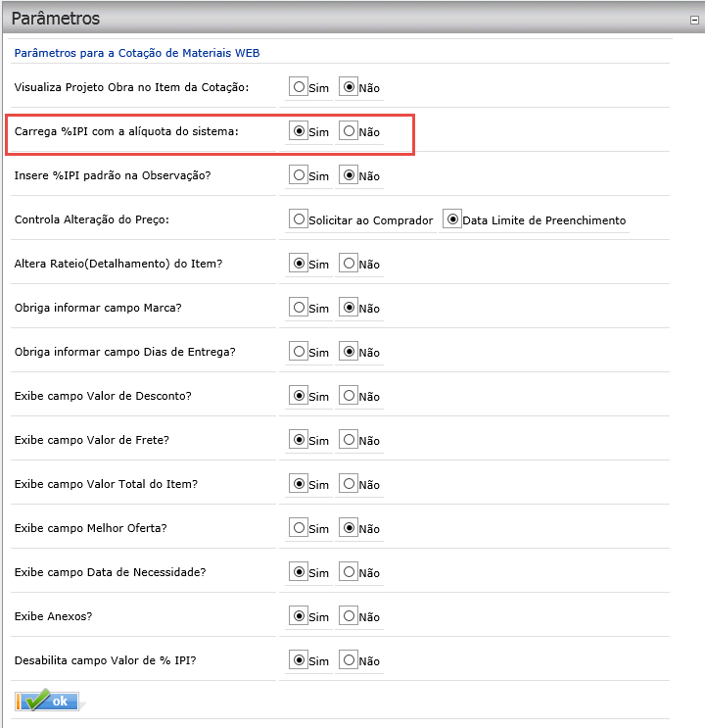Click label Desabilita campo Valor de % IPI?
705x728 pixels.
coord(106,660)
